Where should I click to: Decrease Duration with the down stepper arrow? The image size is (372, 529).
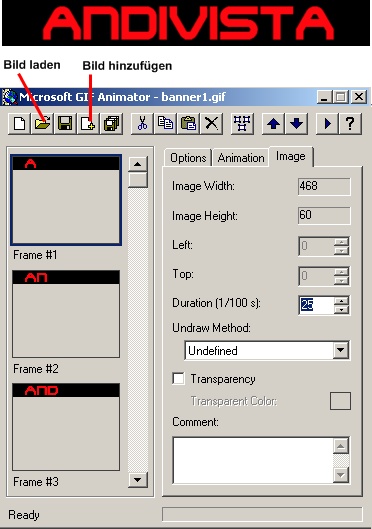point(342,309)
